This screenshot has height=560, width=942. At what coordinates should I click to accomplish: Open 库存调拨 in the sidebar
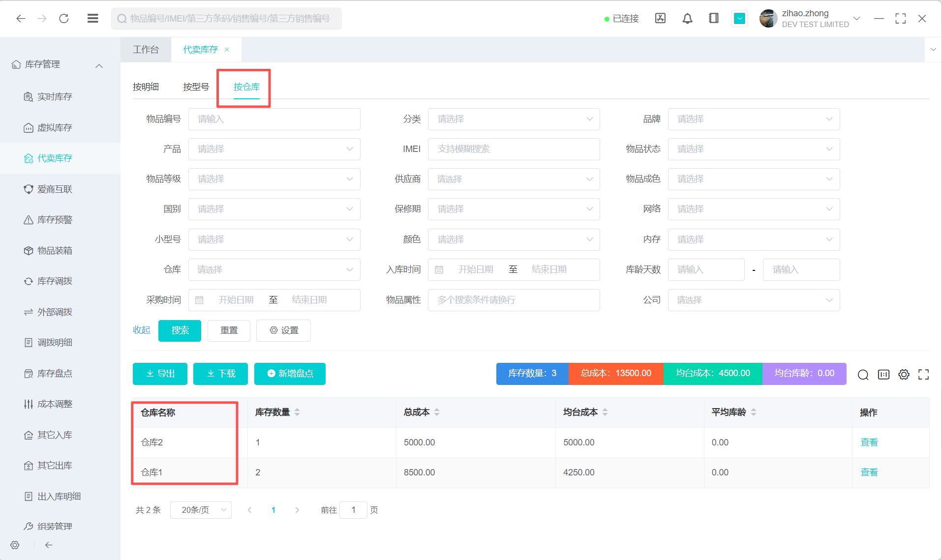(x=55, y=281)
